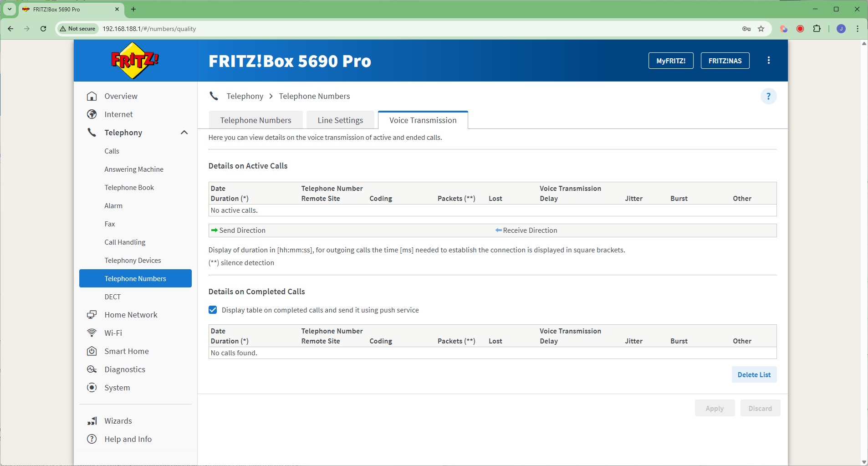Click the System icon

92,388
